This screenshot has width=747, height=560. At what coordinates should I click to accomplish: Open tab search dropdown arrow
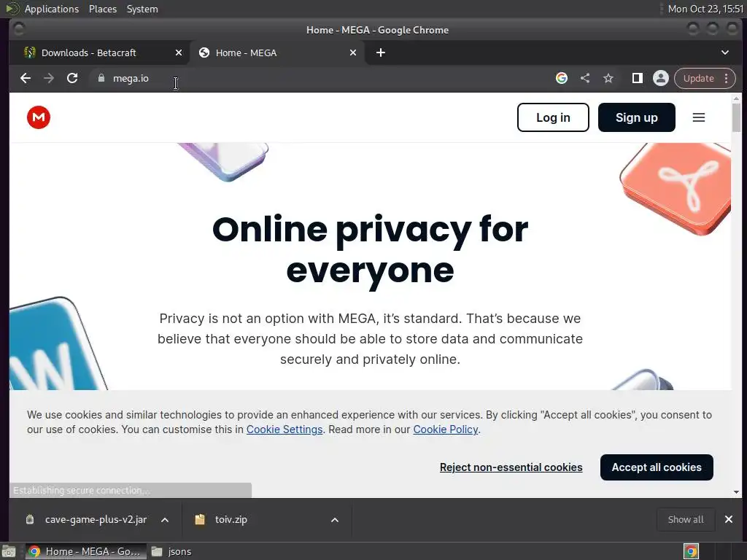click(724, 52)
